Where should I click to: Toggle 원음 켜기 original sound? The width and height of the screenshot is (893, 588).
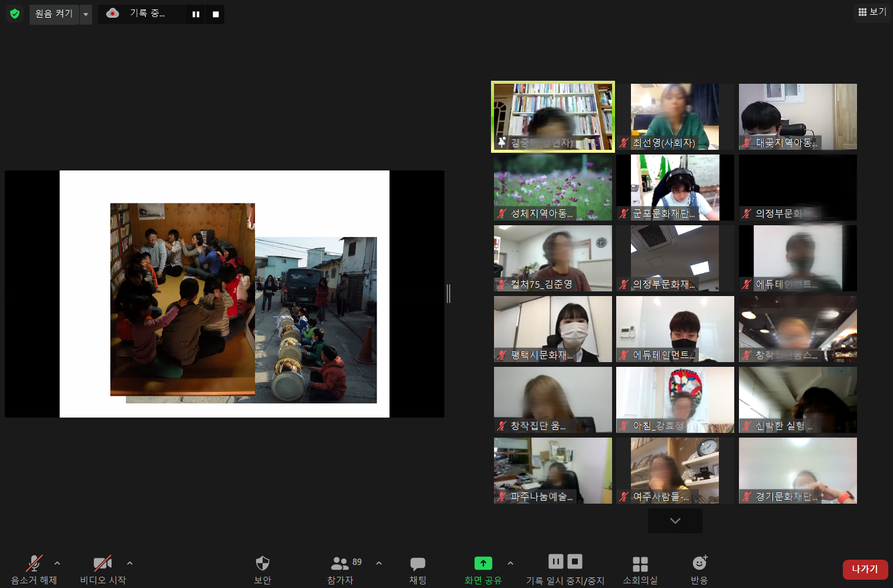54,14
